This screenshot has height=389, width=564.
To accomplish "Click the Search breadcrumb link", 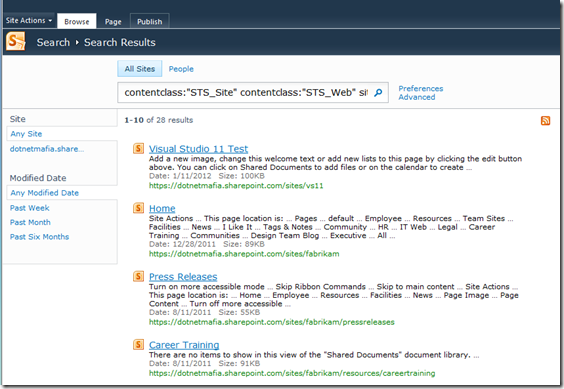I will pos(53,42).
